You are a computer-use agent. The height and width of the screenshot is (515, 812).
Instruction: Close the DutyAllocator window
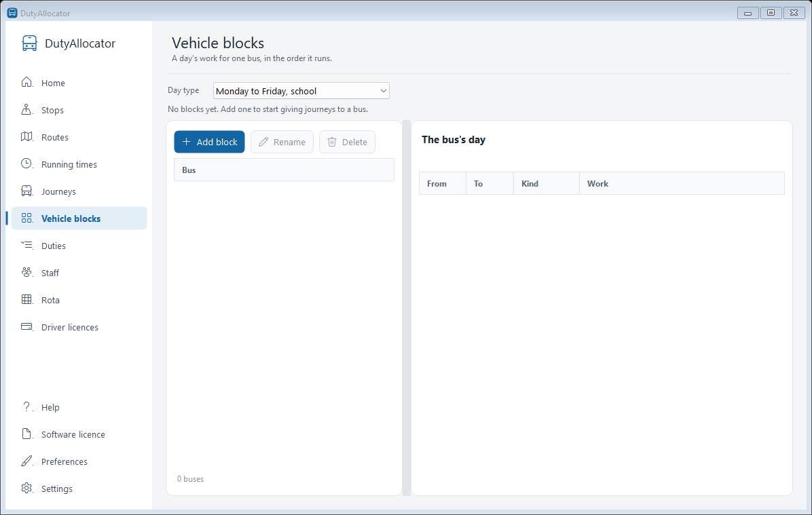pos(794,13)
